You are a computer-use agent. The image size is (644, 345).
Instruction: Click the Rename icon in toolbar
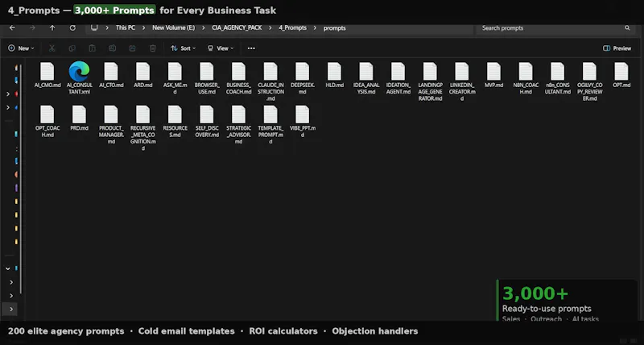pyautogui.click(x=112, y=48)
